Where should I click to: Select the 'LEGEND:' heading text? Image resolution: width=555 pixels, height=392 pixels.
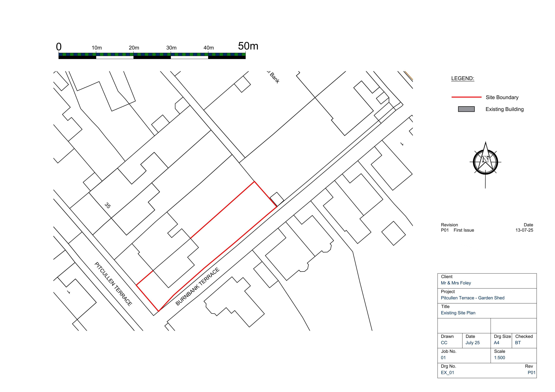pyautogui.click(x=463, y=79)
